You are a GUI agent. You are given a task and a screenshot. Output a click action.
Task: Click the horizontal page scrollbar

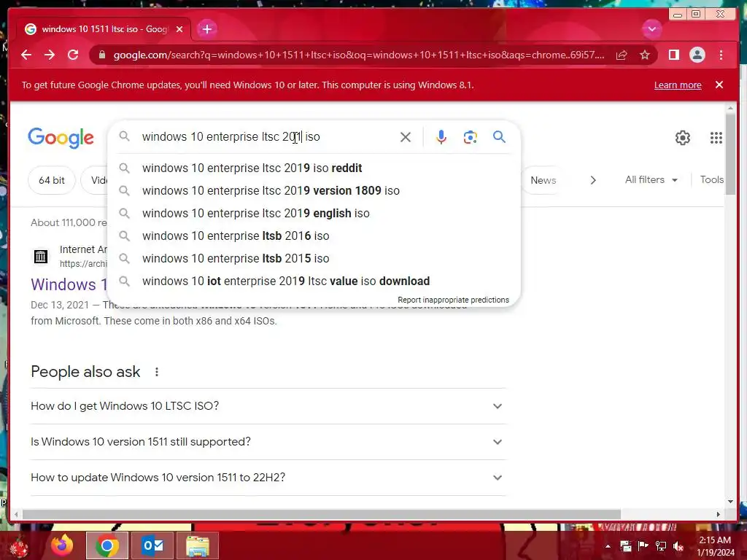pos(322,514)
